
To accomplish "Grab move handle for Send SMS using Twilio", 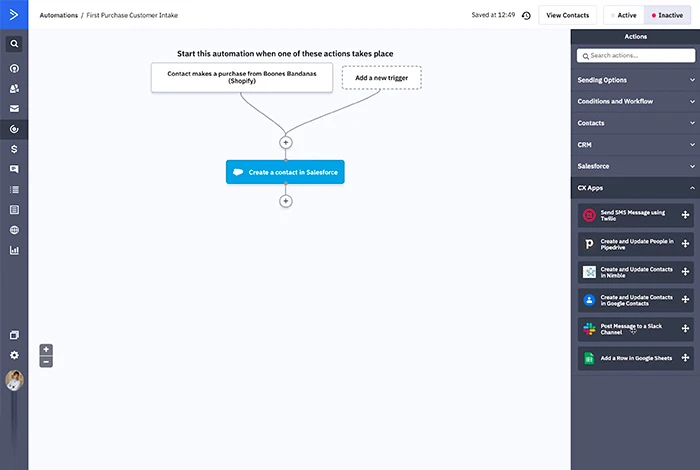I will point(685,215).
